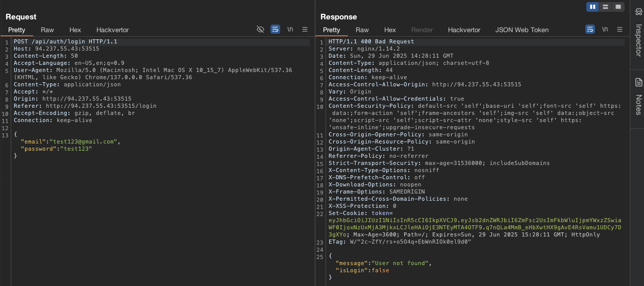Image resolution: width=644 pixels, height=286 pixels.
Task: Click the X-Content-Type-Options: nosniff header
Action: (384, 171)
